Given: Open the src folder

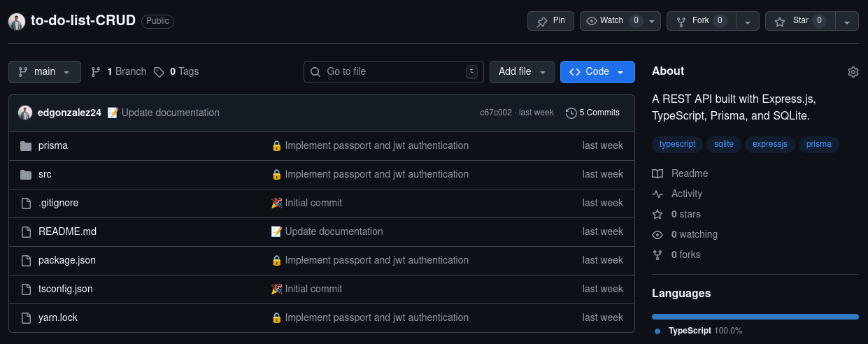Looking at the screenshot, I should pos(45,175).
